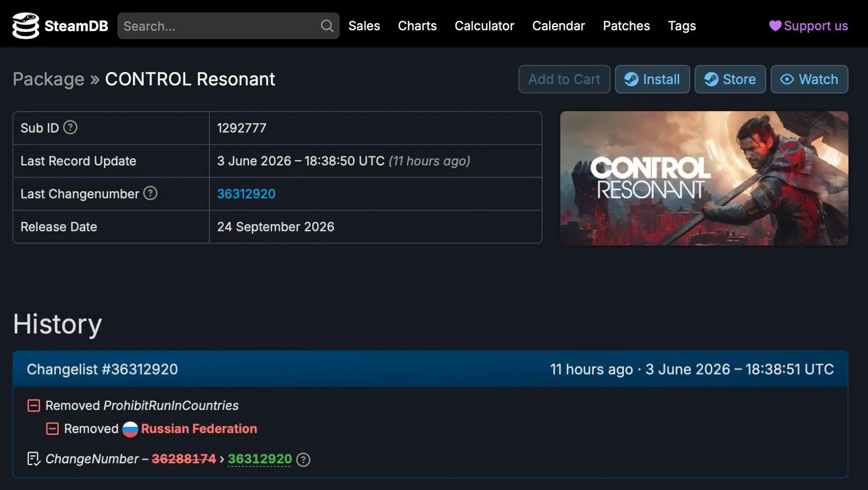868x490 pixels.
Task: Click the Add to Cart button
Action: click(x=564, y=79)
